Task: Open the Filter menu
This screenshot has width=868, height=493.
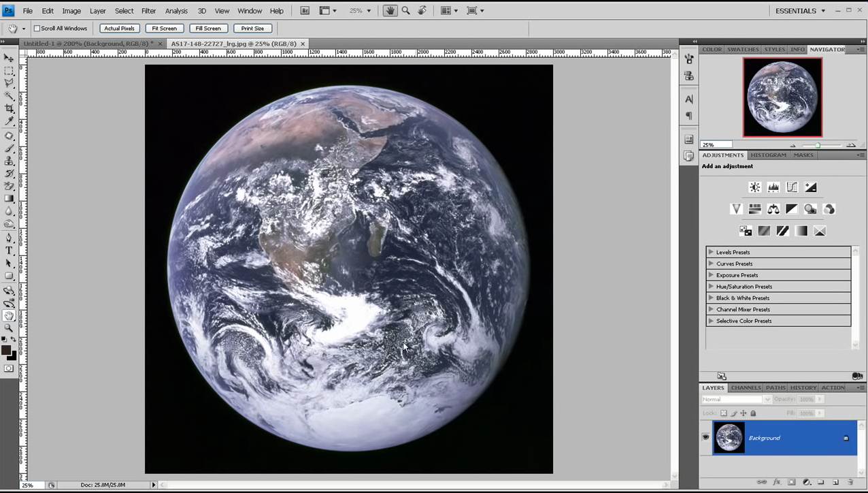Action: coord(148,10)
